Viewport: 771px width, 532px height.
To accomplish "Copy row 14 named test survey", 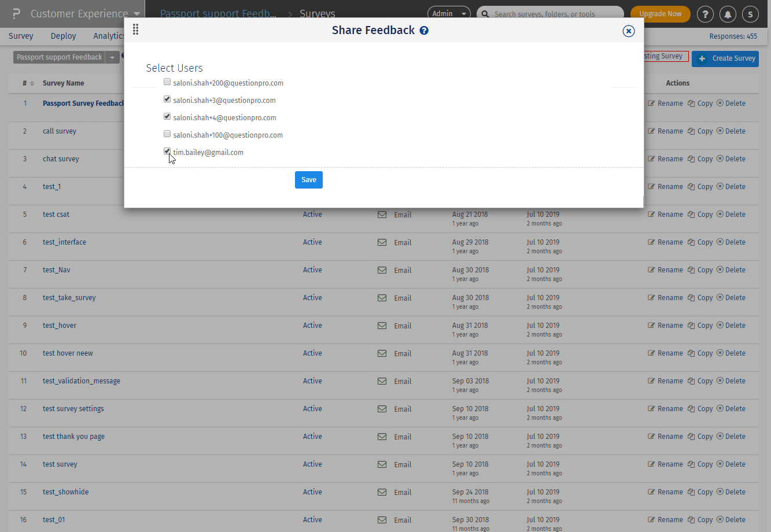I will 700,464.
